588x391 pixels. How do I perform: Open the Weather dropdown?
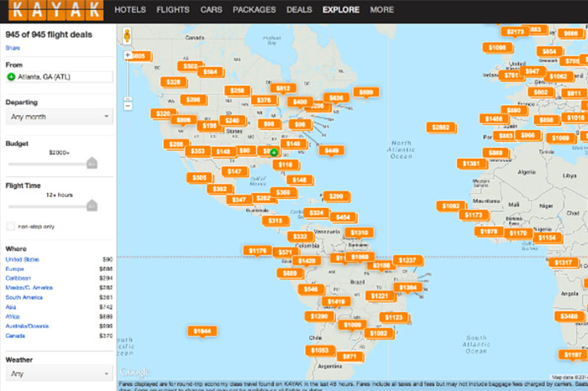tap(59, 373)
